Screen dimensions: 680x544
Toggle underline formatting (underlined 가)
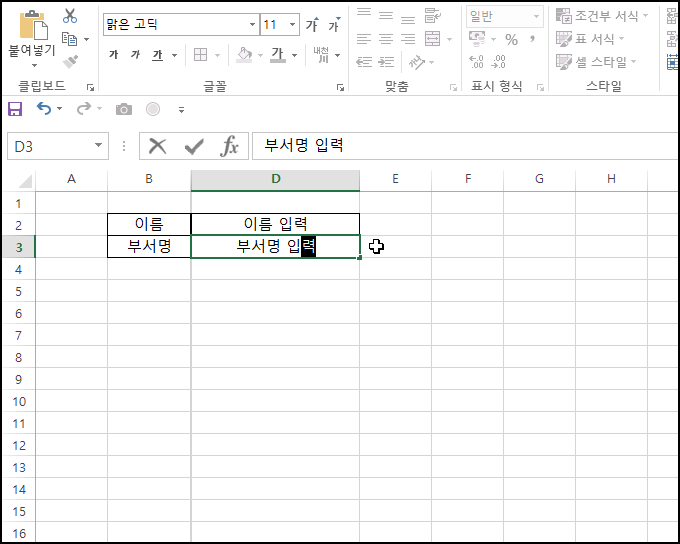pos(157,55)
